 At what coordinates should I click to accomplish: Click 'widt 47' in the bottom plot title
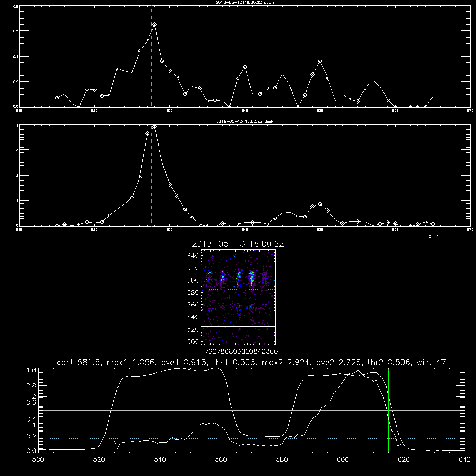click(x=431, y=362)
